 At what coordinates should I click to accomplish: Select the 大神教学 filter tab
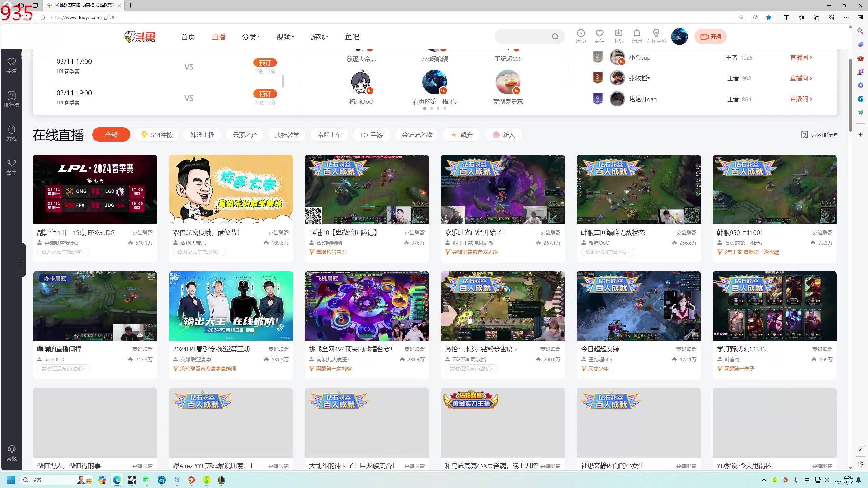point(287,135)
